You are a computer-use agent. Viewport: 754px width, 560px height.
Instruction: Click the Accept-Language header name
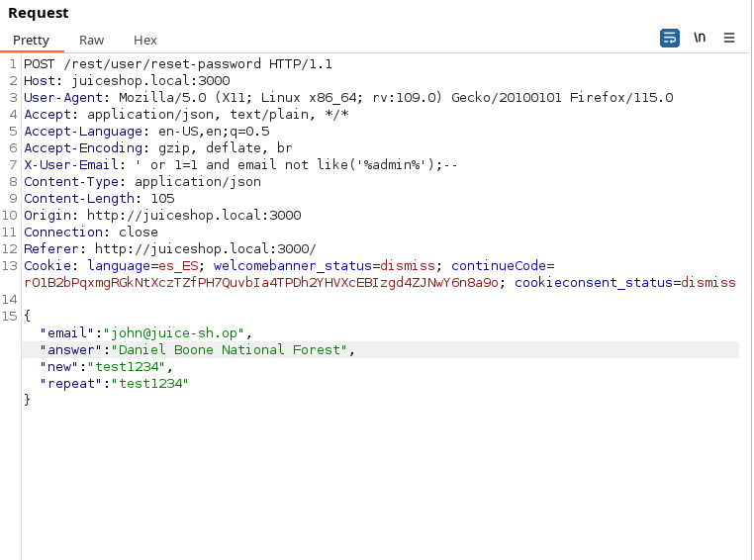click(83, 132)
